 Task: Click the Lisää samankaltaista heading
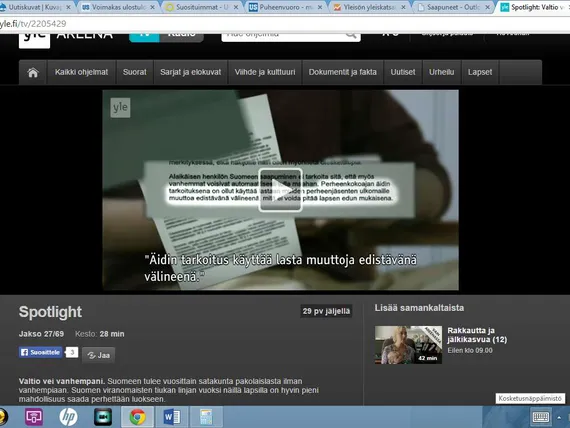click(x=419, y=308)
